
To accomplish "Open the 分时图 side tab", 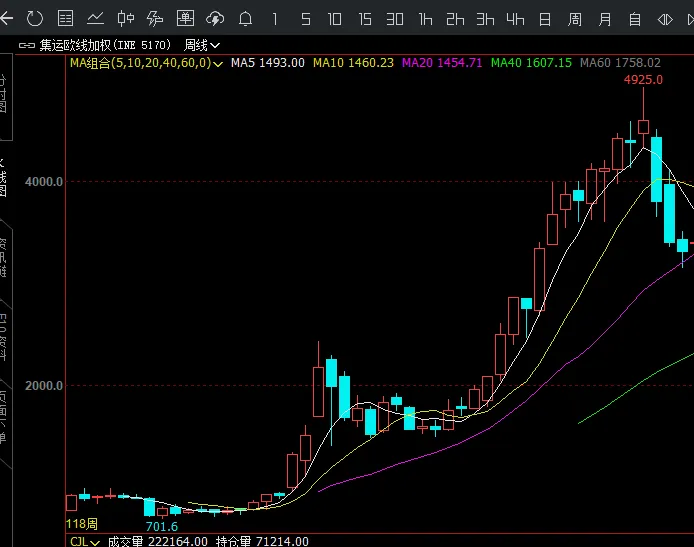I will pyautogui.click(x=4, y=94).
